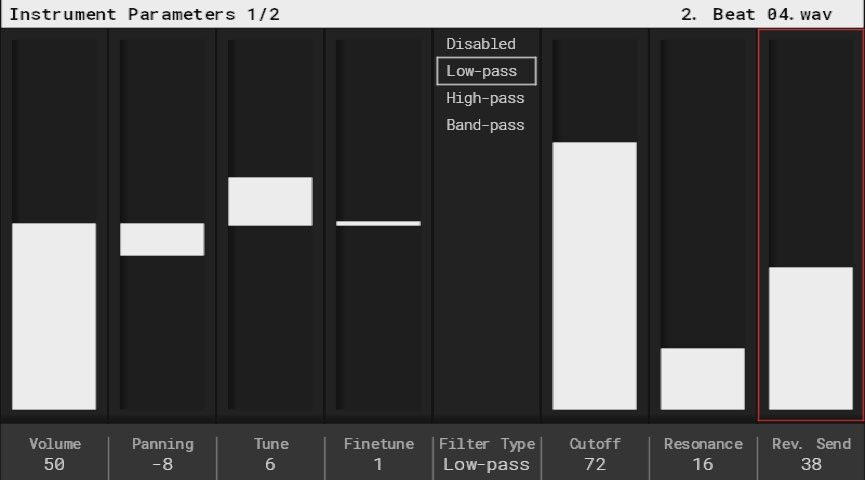Click the Cutoff slider bar
Screen dimensions: 865x480
pyautogui.click(x=594, y=276)
